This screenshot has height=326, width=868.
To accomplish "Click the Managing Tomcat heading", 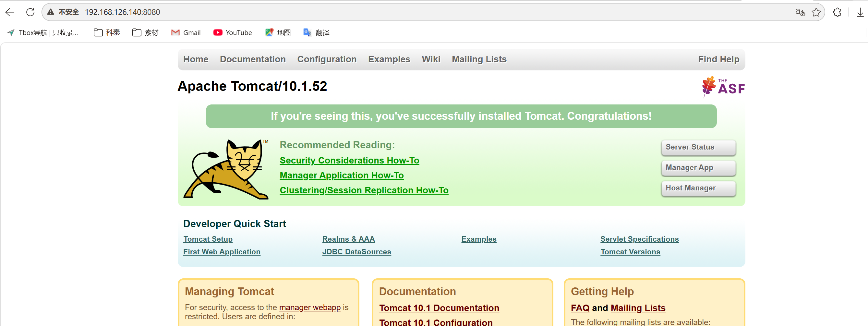I will [x=229, y=291].
